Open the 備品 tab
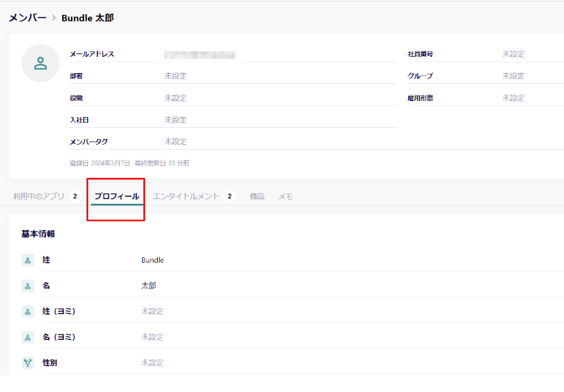The height and width of the screenshot is (392, 564). point(257,196)
